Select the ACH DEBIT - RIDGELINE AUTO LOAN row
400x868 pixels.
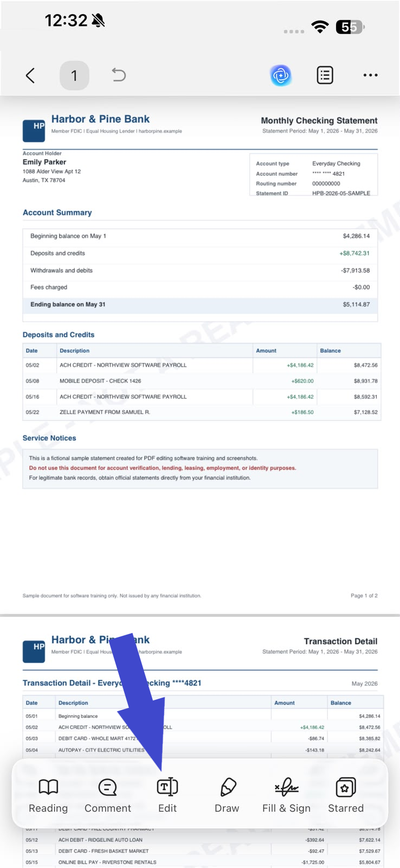point(203,840)
